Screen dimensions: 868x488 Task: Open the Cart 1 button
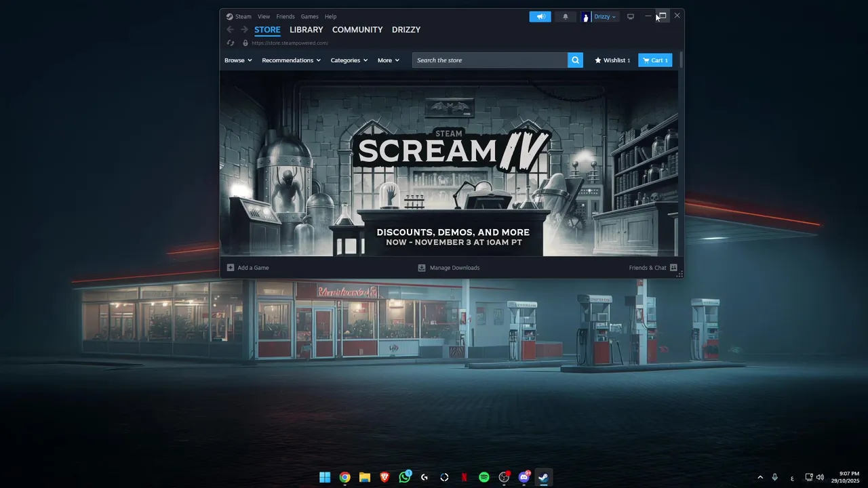tap(655, 60)
